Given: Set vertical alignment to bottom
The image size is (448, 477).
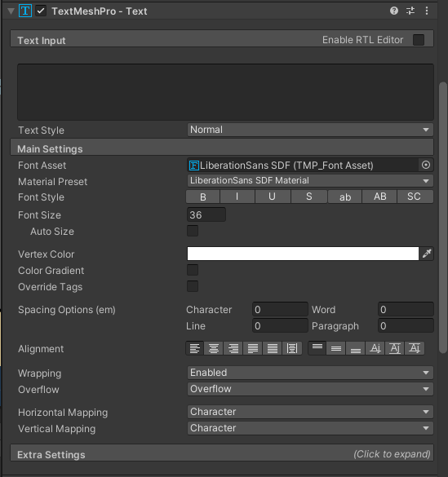Looking at the screenshot, I should pos(356,348).
